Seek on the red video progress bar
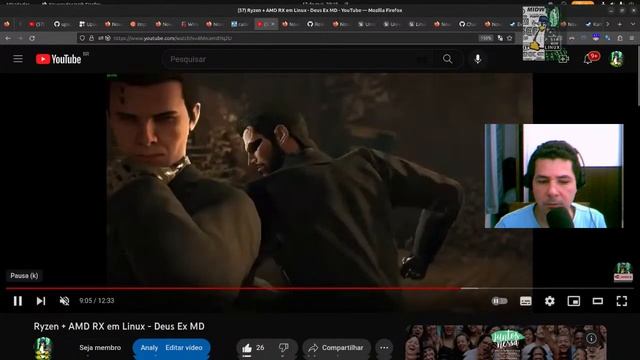640x360 pixels. coord(320,288)
